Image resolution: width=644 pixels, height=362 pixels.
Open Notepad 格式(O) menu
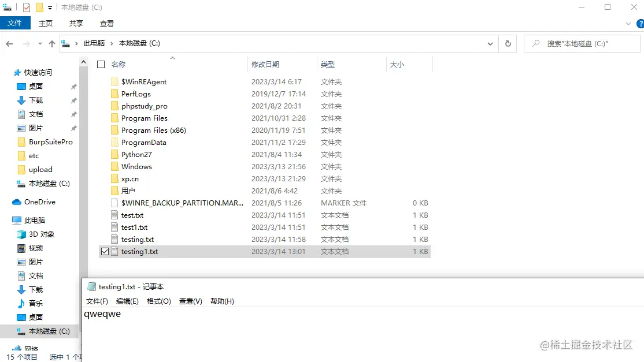click(158, 301)
